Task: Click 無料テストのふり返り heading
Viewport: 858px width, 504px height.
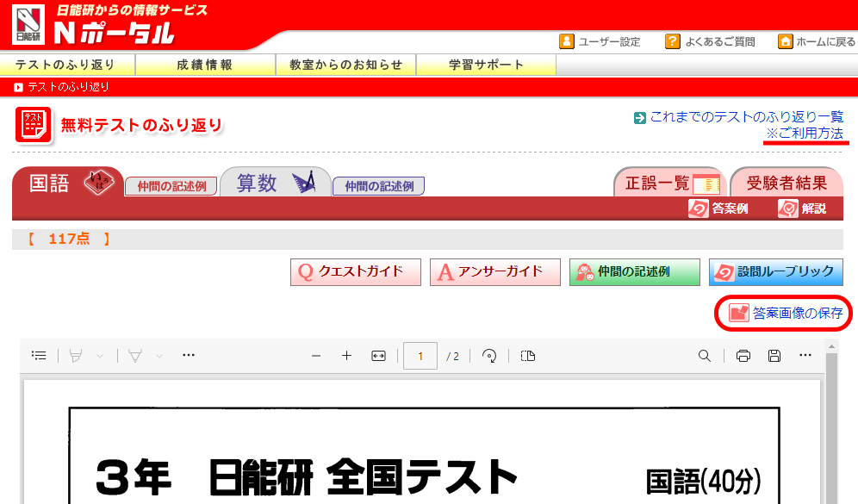Action: pos(142,125)
